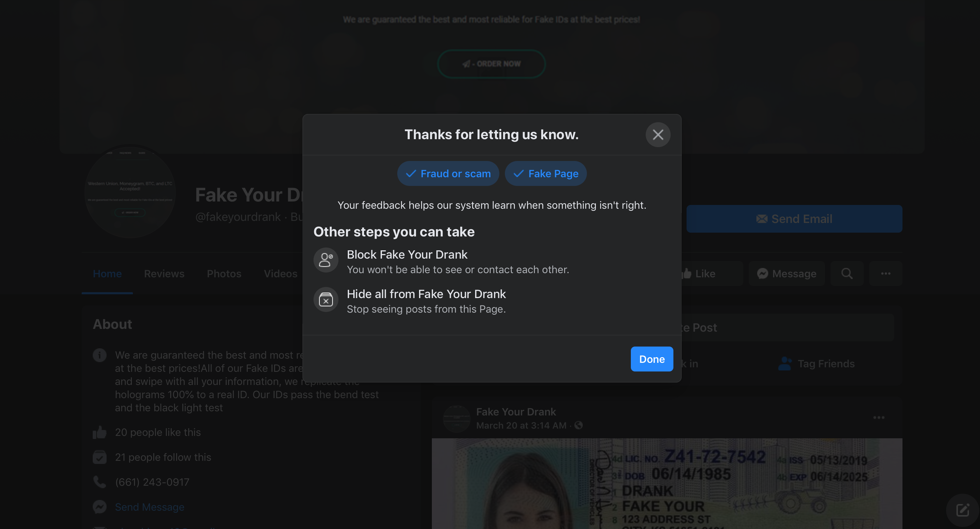Click Fake Your Drank post author name
980x529 pixels.
pyautogui.click(x=516, y=412)
